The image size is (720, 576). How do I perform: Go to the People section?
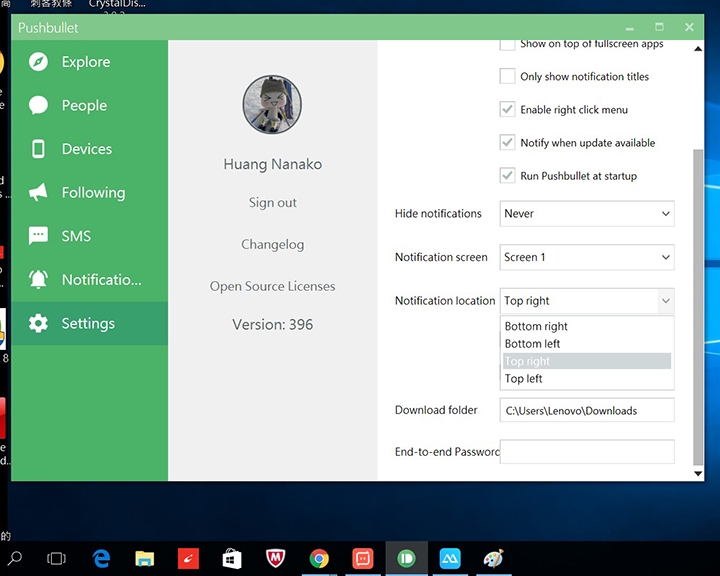(x=90, y=105)
